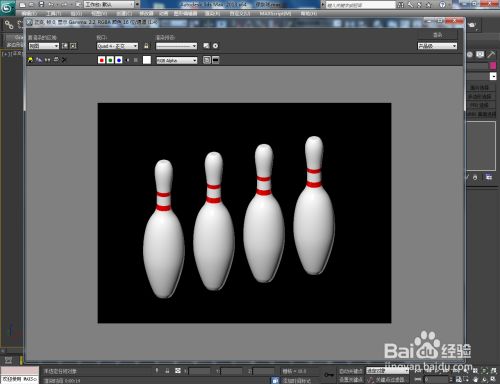500x384 pixels.
Task: Click the 3ds Max application logo button
Action: click(8, 7)
